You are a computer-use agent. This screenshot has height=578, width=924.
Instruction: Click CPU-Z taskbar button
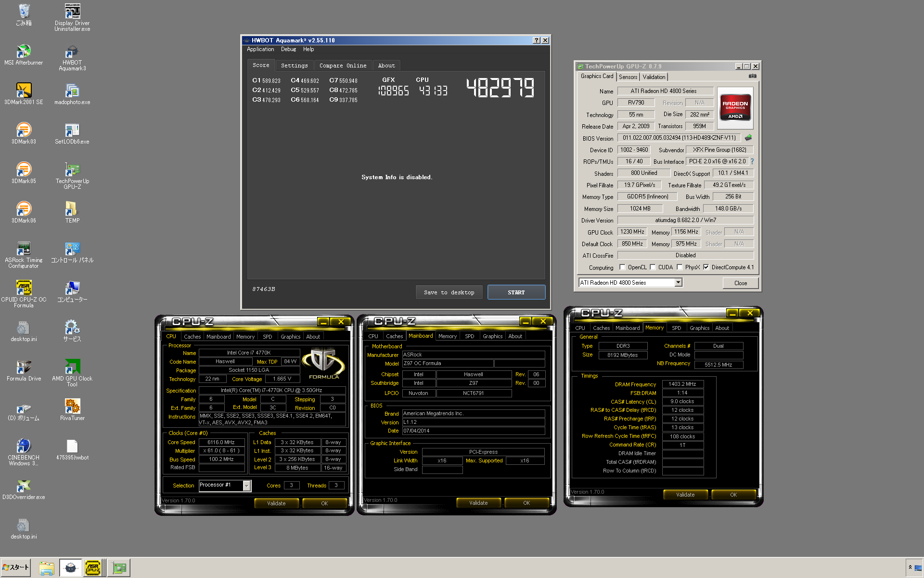pos(93,568)
